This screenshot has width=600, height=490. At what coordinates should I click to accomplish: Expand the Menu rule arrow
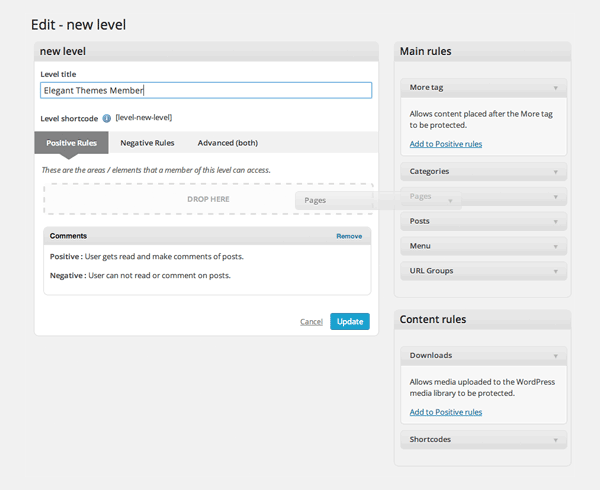point(556,247)
